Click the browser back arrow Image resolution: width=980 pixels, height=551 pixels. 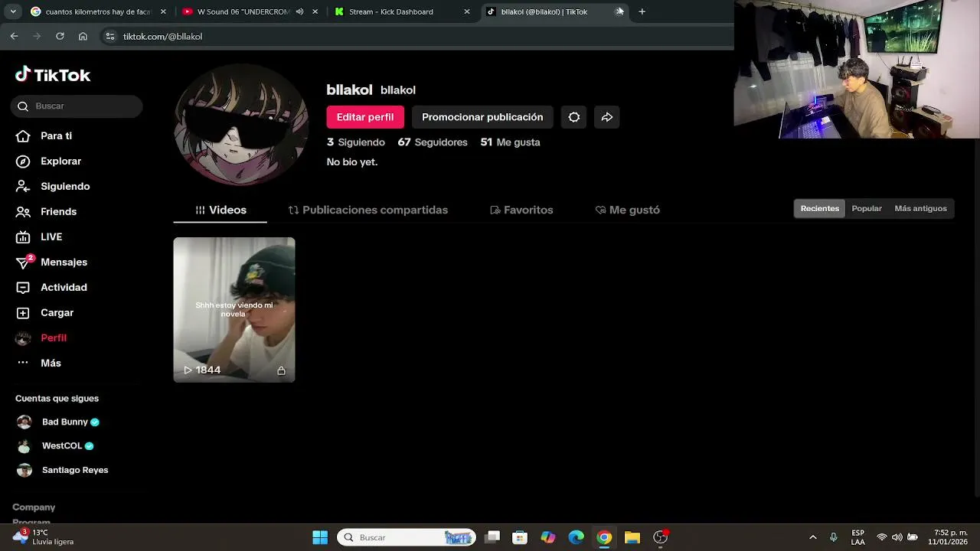click(14, 36)
